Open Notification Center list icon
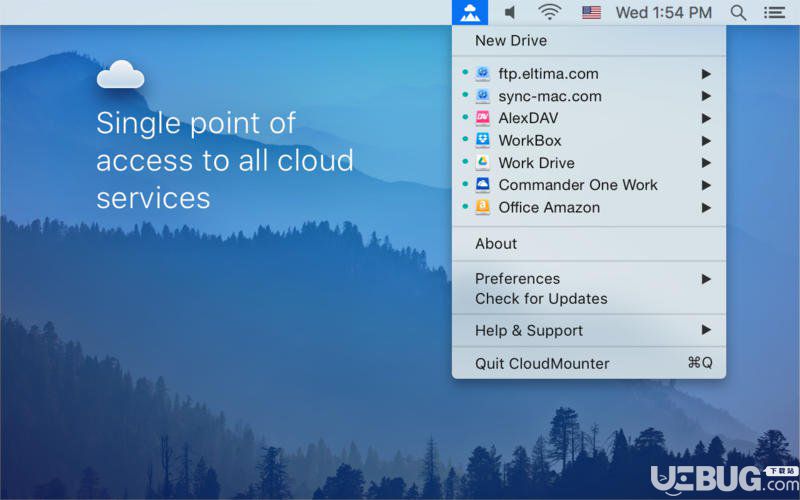Screen dimensions: 800x500 [x=774, y=13]
